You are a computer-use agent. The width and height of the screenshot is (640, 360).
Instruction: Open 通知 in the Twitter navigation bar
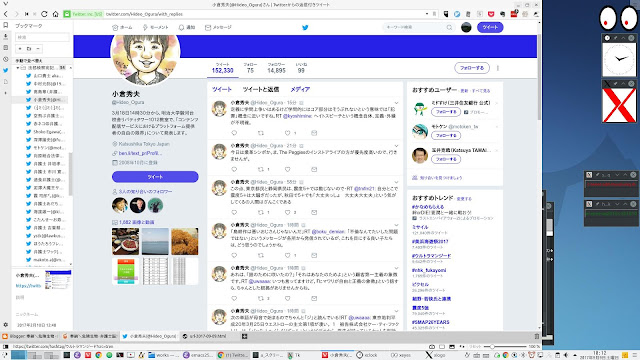(x=187, y=27)
